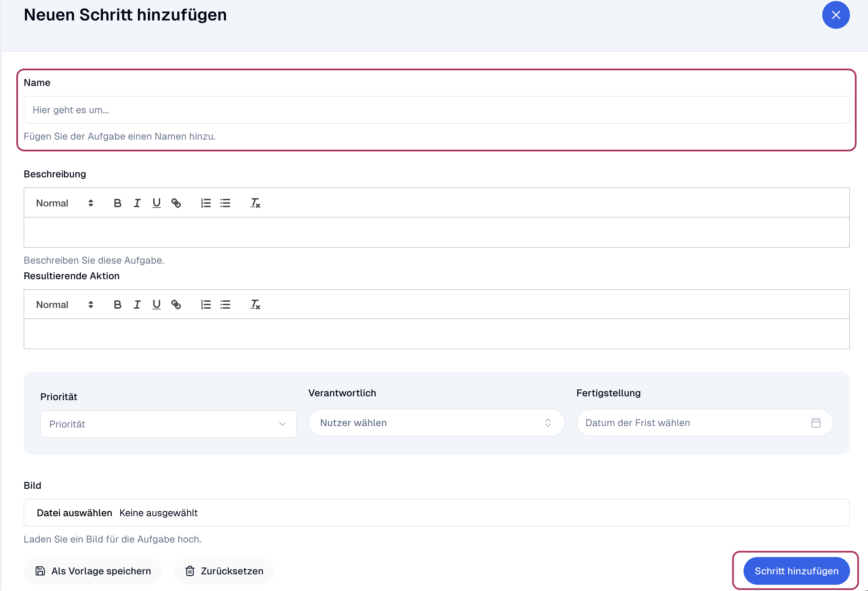Image resolution: width=868 pixels, height=591 pixels.
Task: Open Nutzer wählen selector
Action: click(436, 423)
